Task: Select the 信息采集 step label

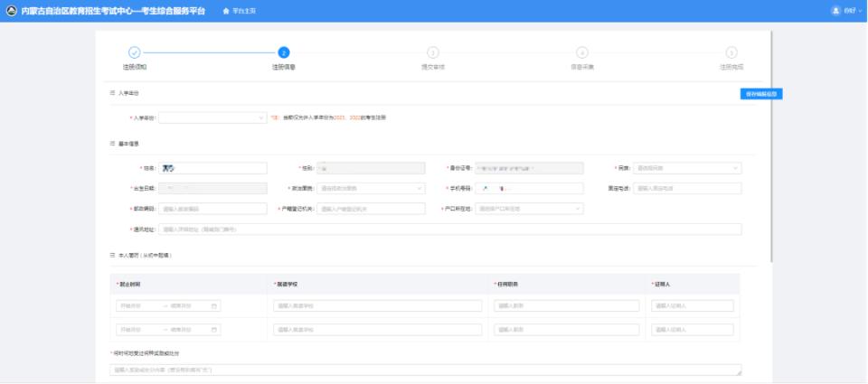Action: click(x=581, y=67)
